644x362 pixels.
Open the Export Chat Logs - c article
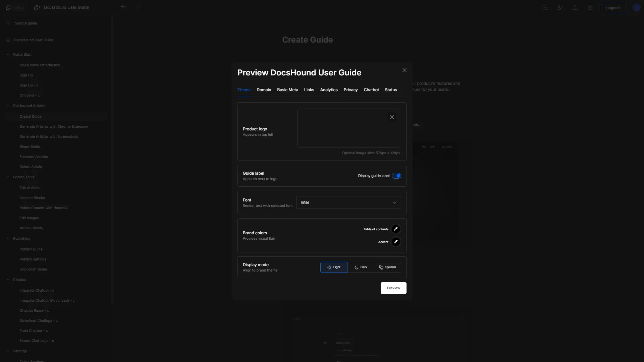click(x=37, y=341)
